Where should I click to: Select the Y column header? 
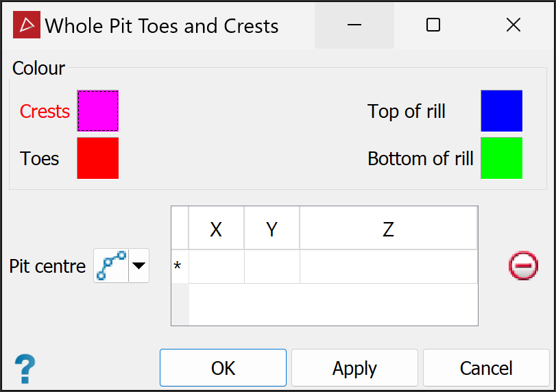[x=271, y=230]
